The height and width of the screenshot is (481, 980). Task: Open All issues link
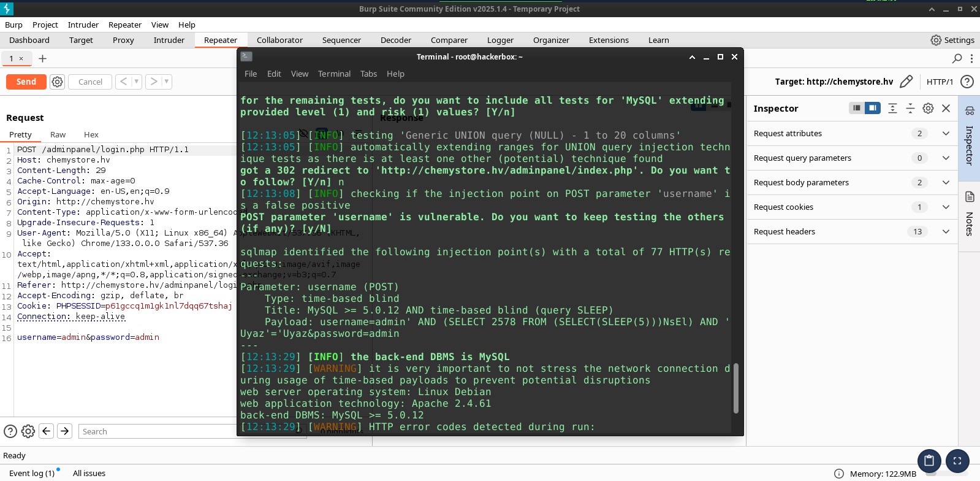tap(89, 473)
